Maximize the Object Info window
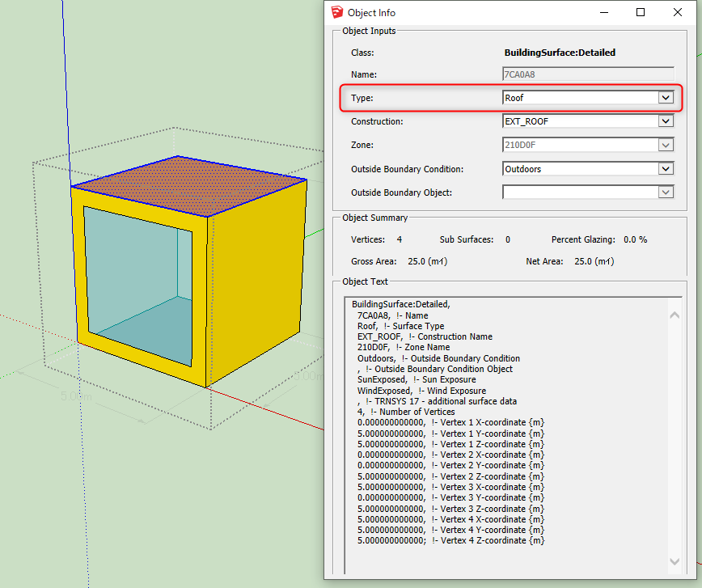The image size is (702, 588). (641, 13)
